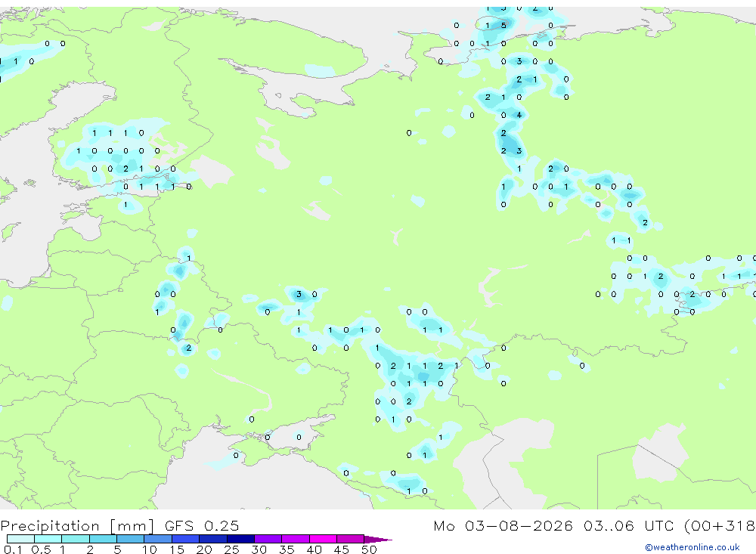Click the Precipitation [mm] title text
The width and height of the screenshot is (756, 554).
tap(77, 526)
